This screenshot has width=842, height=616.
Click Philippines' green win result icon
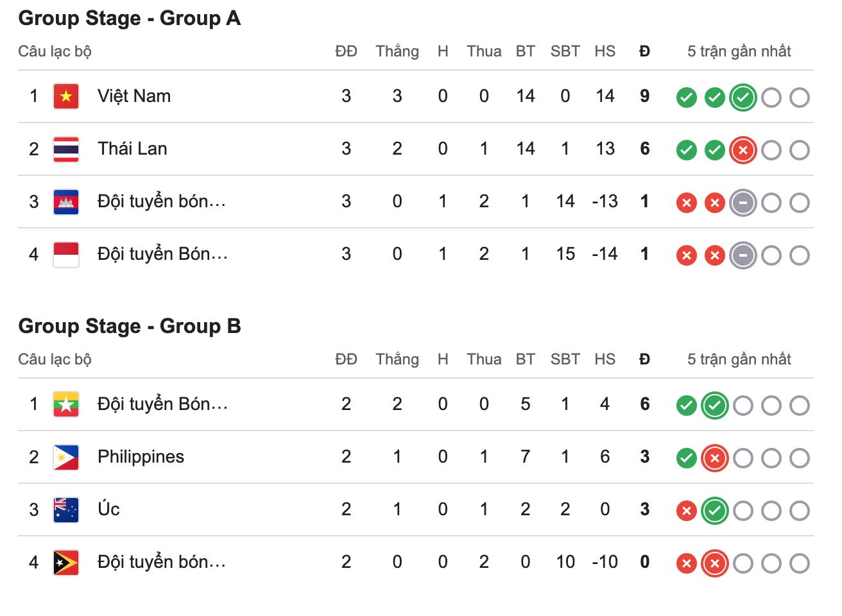[686, 459]
